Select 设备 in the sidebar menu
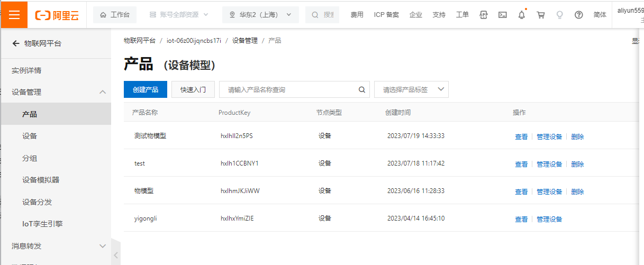644x265 pixels. click(30, 136)
